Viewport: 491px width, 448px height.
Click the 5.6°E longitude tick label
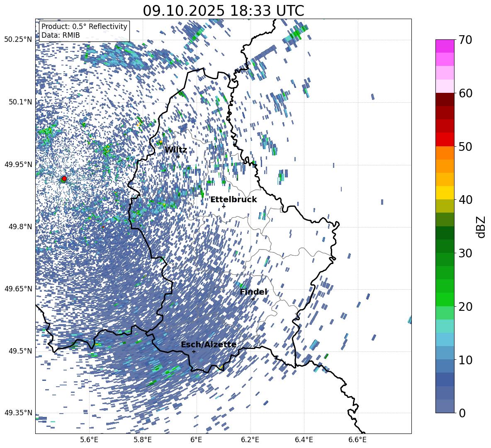(89, 440)
